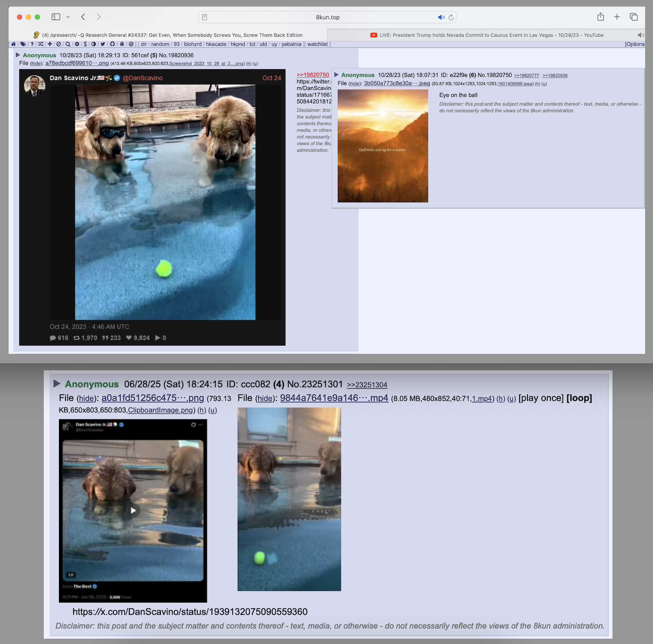Open the biohzrd board link

point(193,44)
